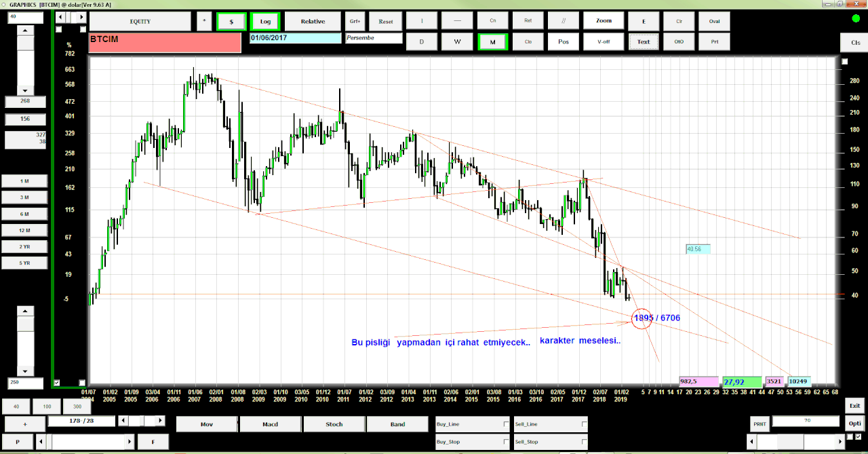
Task: Select the Oval drawing tool
Action: coord(715,21)
